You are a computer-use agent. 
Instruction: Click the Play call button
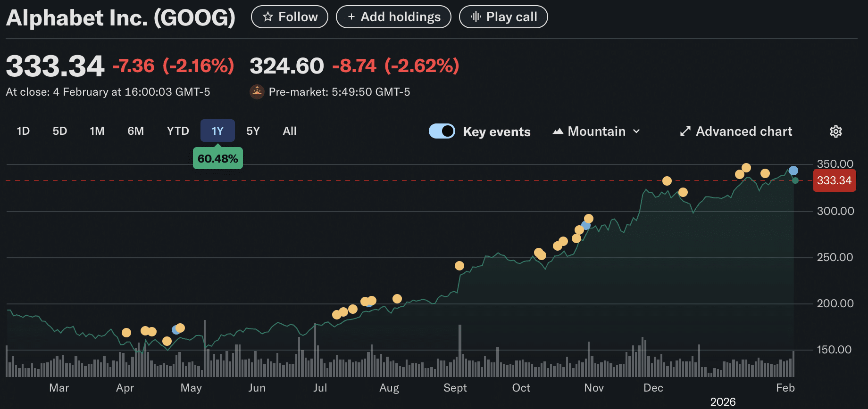coord(503,17)
